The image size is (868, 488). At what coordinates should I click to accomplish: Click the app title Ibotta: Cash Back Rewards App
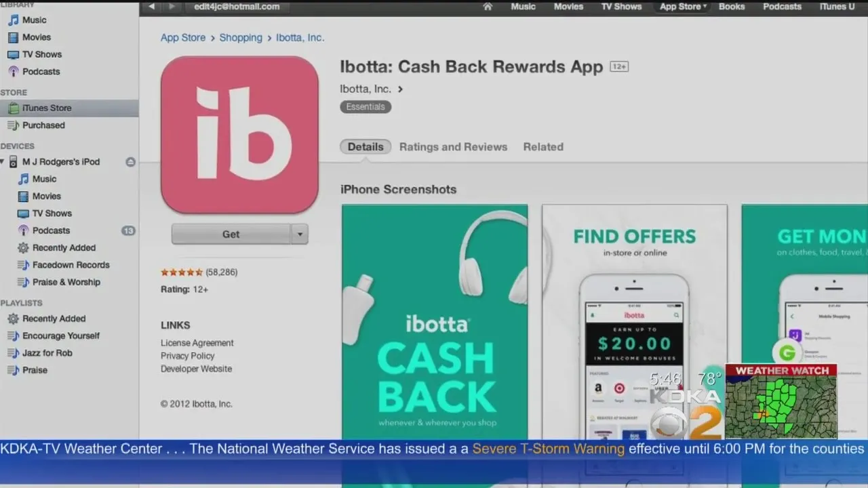(471, 67)
